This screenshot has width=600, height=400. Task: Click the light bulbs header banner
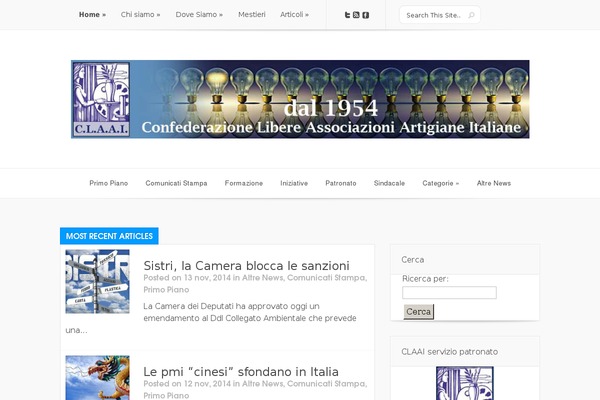pos(300,99)
